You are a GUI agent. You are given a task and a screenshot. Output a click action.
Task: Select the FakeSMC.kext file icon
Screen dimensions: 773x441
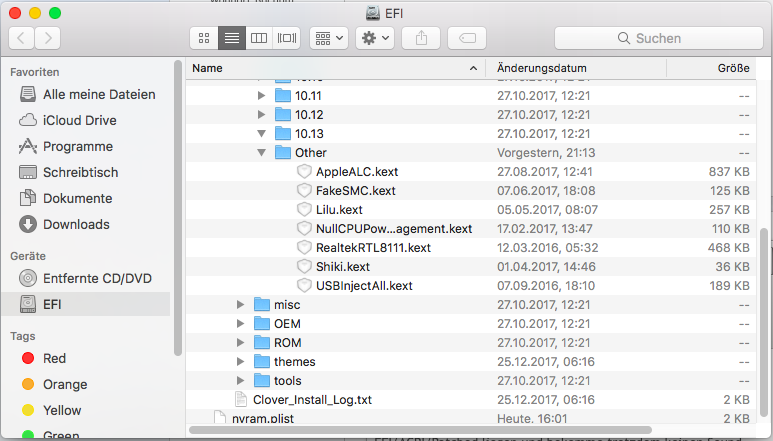[x=304, y=191]
